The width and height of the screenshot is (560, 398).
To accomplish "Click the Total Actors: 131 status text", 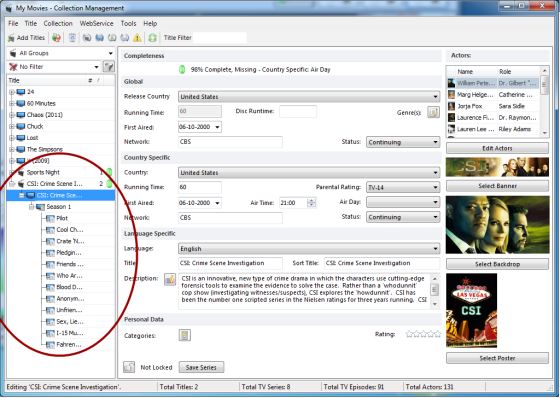I will (429, 387).
